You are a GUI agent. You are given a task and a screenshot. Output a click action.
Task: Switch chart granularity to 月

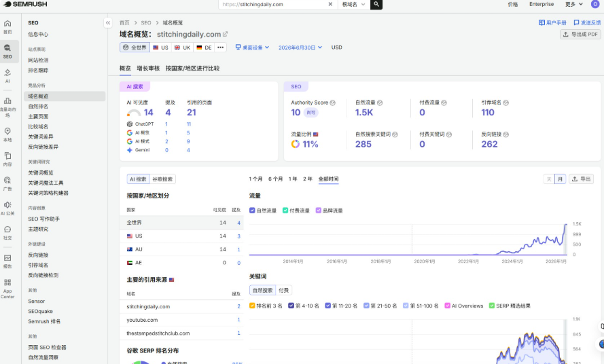point(560,179)
